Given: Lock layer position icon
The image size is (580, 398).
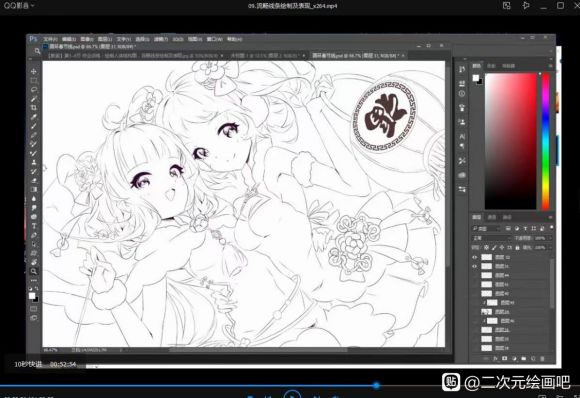Looking at the screenshot, I should pos(502,247).
